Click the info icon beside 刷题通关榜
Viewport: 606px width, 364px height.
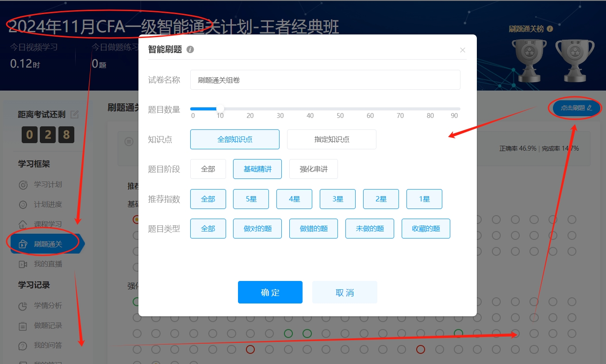click(x=550, y=29)
